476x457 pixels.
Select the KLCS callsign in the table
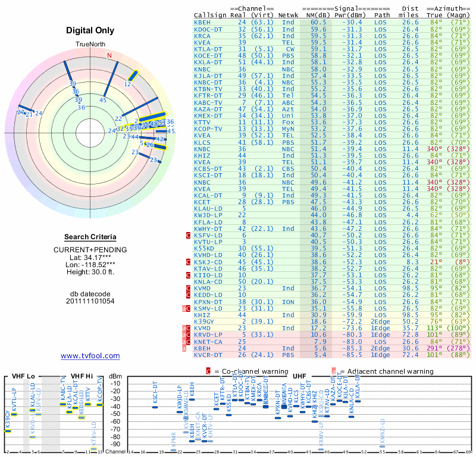(202, 142)
